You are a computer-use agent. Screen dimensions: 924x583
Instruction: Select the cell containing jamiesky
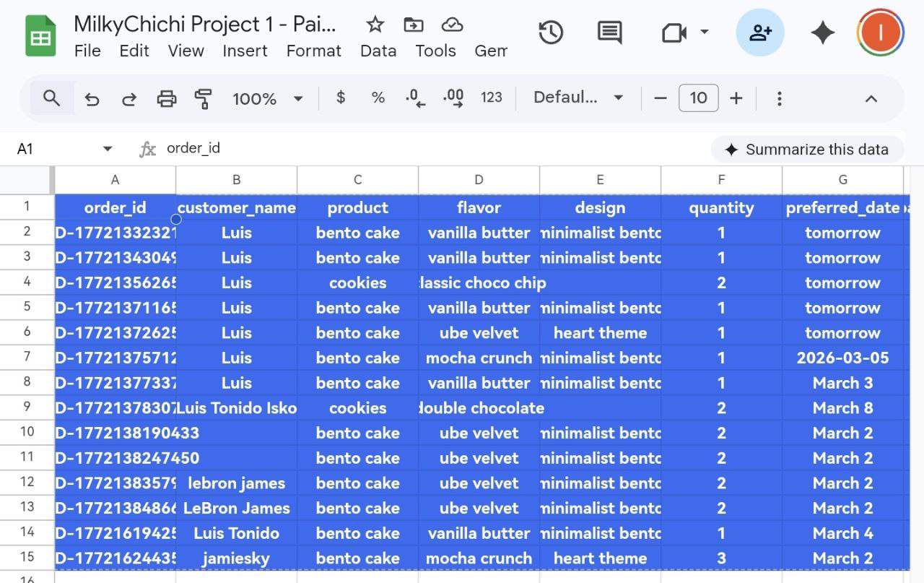coord(237,558)
